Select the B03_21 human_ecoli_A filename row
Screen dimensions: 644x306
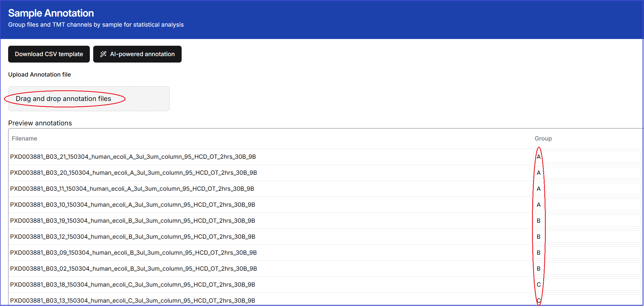pyautogui.click(x=133, y=157)
